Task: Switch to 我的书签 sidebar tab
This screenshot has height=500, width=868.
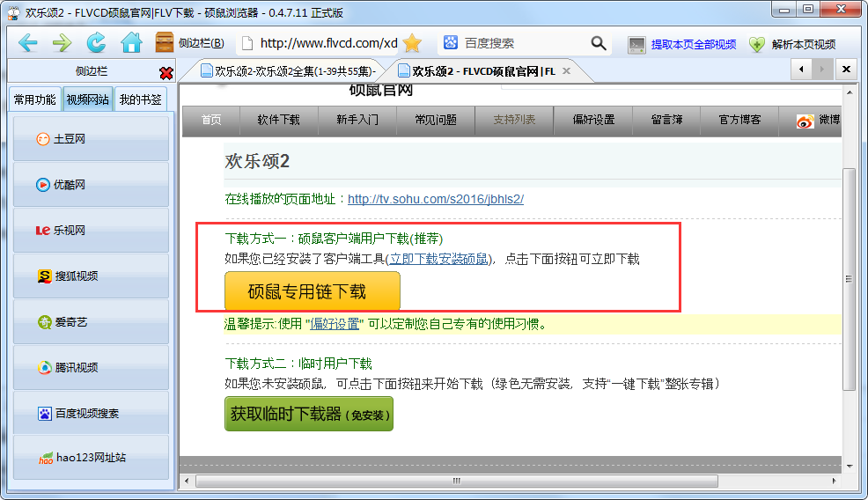Action: (x=141, y=99)
